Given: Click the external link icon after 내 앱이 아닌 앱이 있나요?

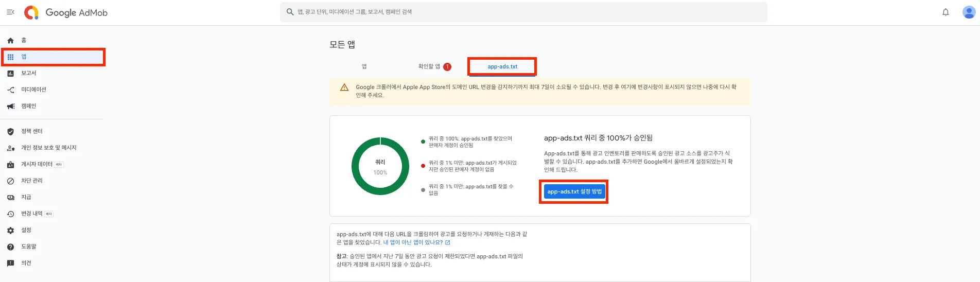Looking at the screenshot, I should 447,242.
